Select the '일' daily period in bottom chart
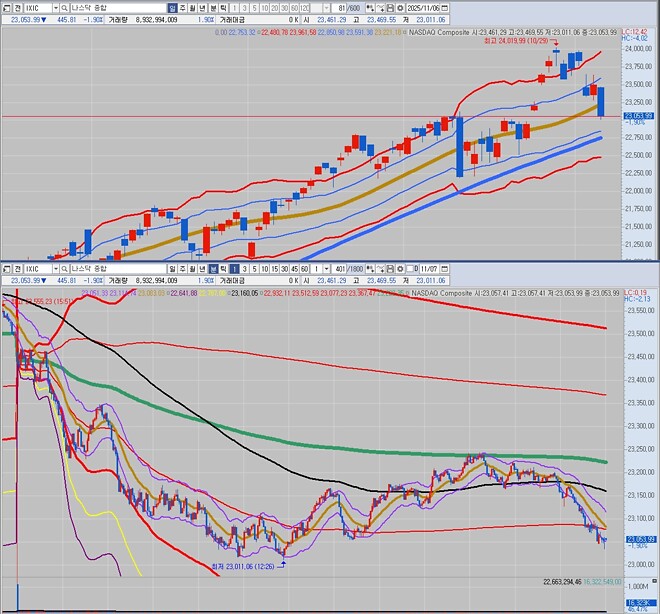 172,269
